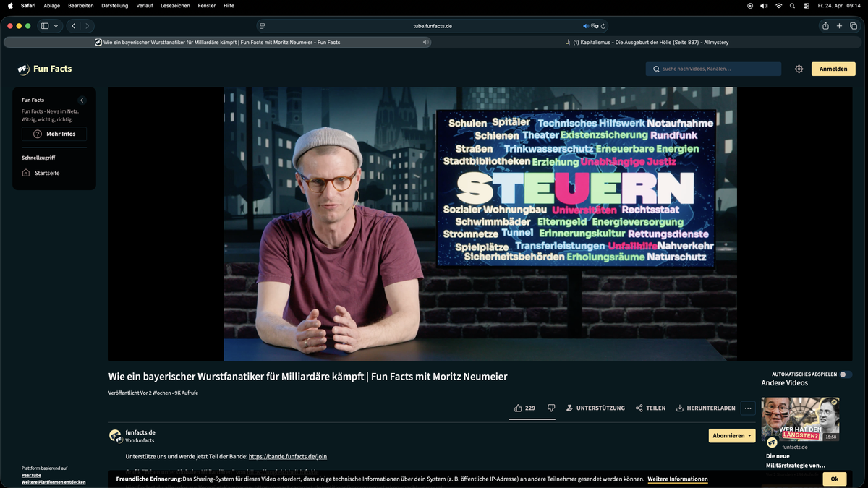Open the Darstellung menu

115,5
